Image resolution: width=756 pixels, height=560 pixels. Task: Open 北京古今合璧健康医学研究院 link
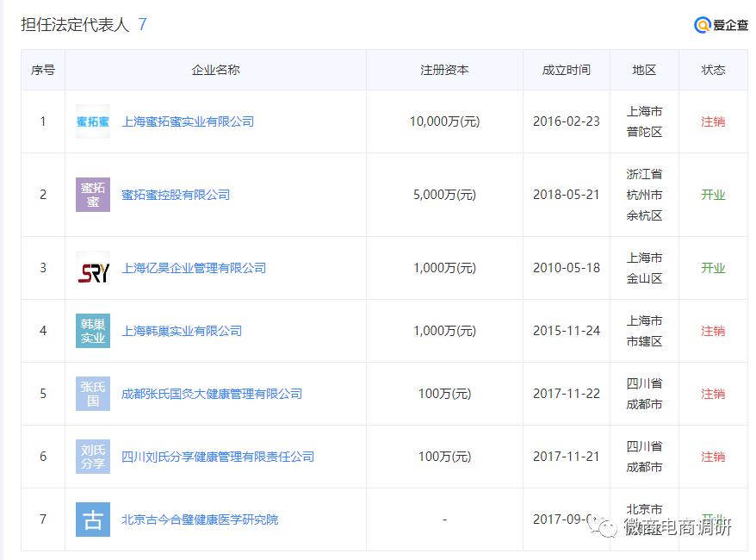tap(200, 520)
